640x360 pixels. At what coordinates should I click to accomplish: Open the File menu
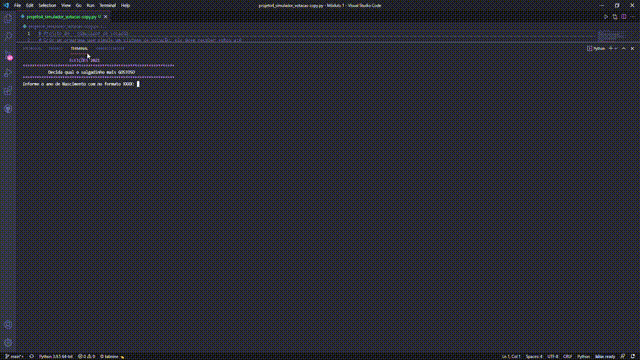(17, 5)
